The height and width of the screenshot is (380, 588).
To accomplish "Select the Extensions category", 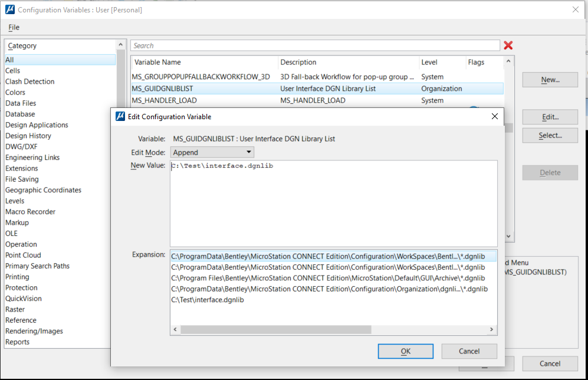I will pos(58,168).
